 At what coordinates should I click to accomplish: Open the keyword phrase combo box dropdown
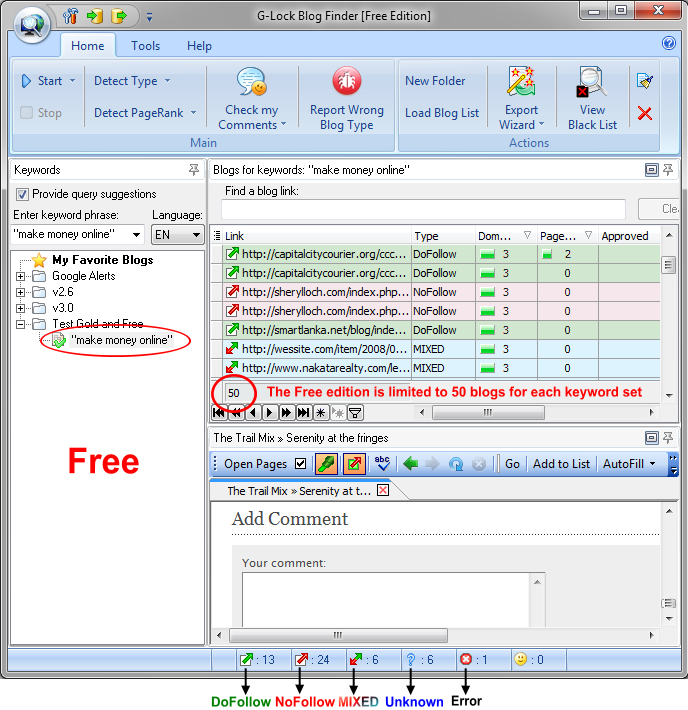(x=136, y=235)
